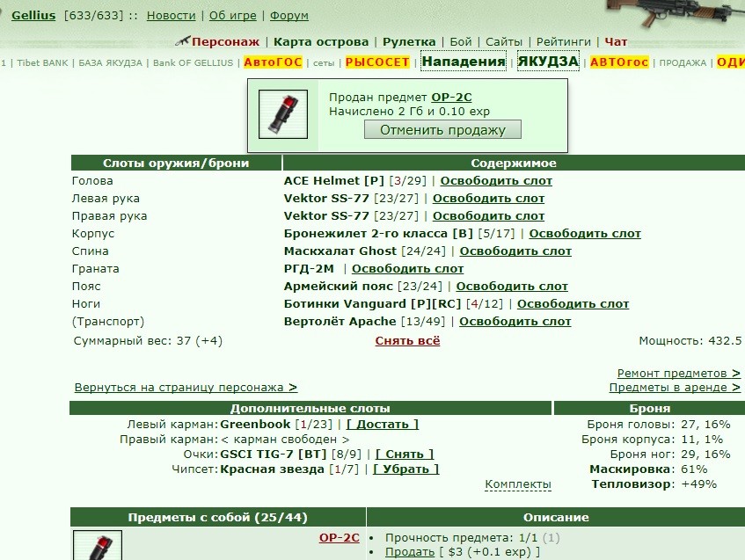Open the Сайты menu item
The width and height of the screenshot is (745, 560).
coord(504,42)
